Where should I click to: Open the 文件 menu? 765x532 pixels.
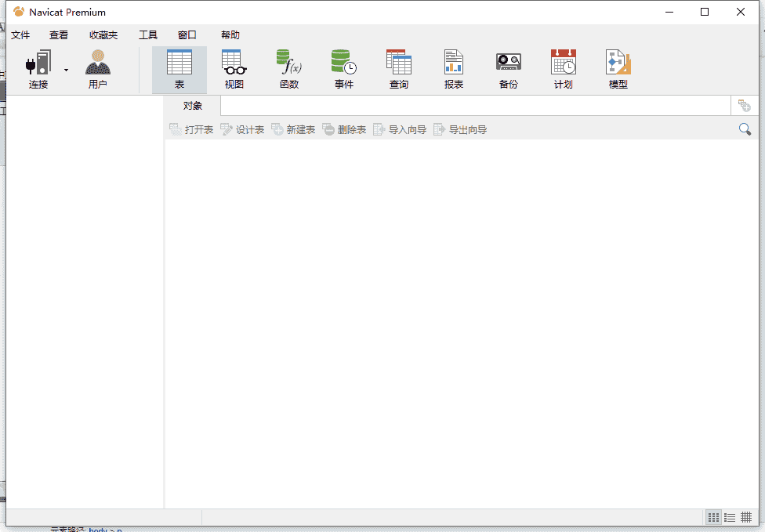pos(20,35)
